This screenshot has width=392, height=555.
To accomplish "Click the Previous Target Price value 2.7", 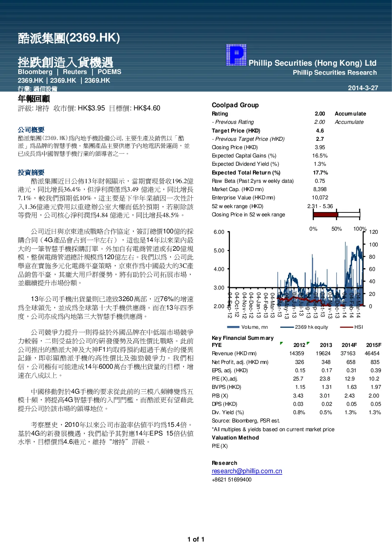I will point(320,139).
